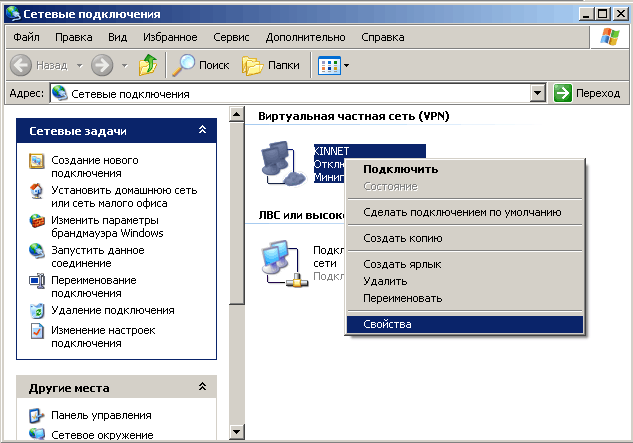
Task: Select the local area connection icon
Action: pyautogui.click(x=282, y=264)
